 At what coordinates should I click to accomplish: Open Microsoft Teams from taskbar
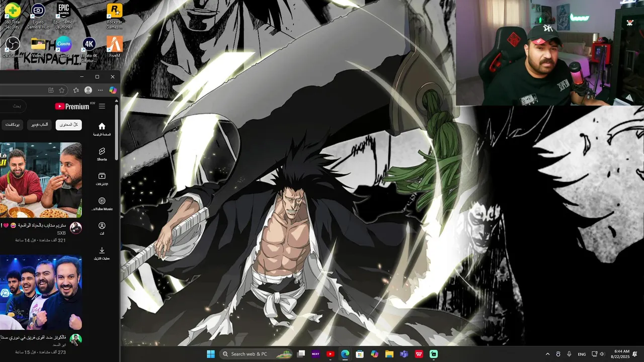[x=404, y=354]
